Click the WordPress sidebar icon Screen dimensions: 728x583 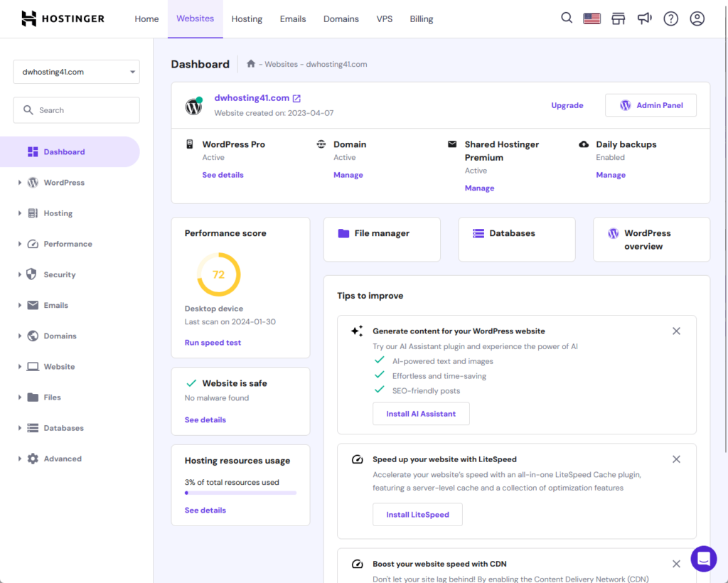(33, 183)
